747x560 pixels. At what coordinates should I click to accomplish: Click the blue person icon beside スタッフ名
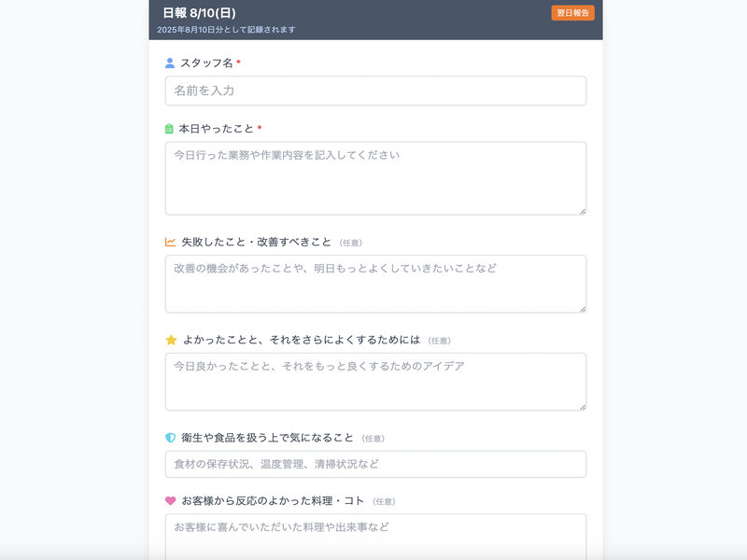[x=170, y=63]
